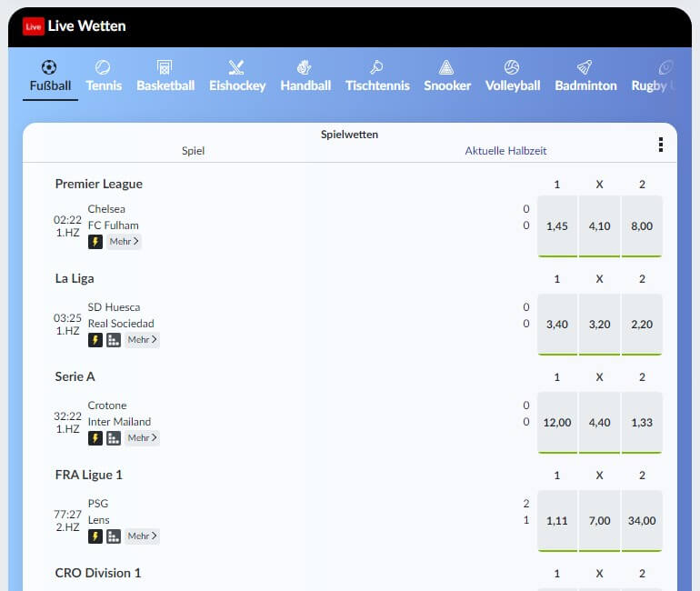Open the Snooker sport tab label

[447, 85]
